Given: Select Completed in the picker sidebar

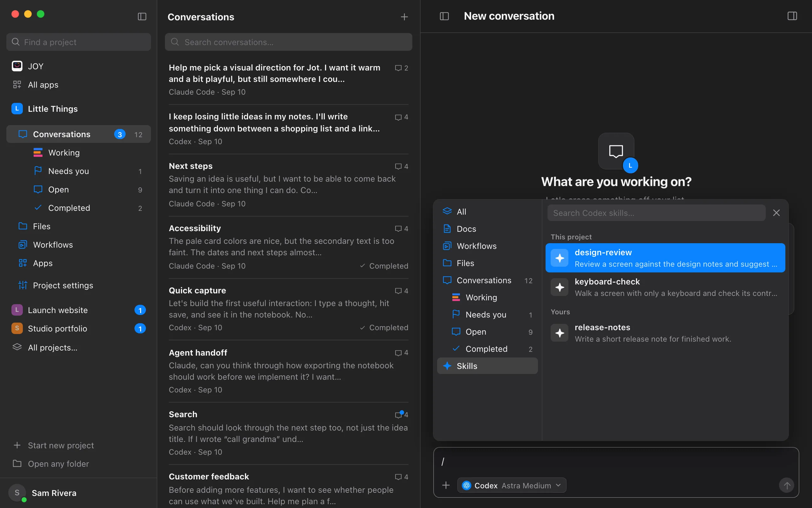Looking at the screenshot, I should [487, 348].
